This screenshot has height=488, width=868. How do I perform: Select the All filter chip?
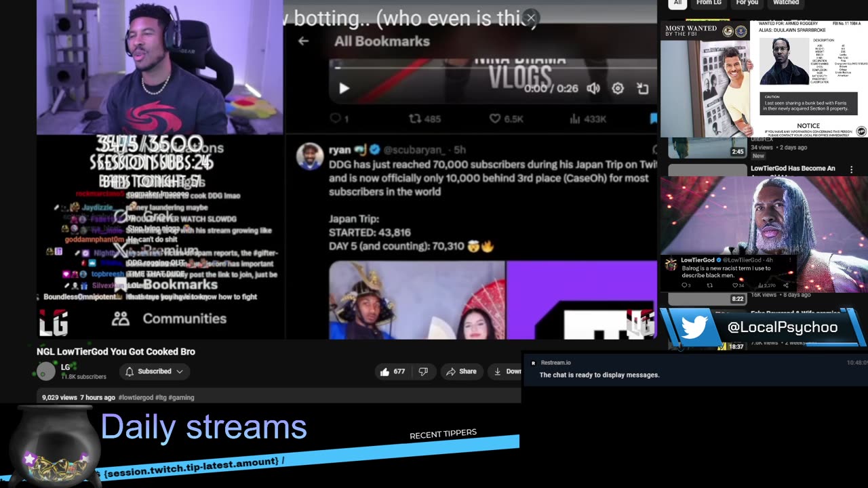click(x=677, y=3)
